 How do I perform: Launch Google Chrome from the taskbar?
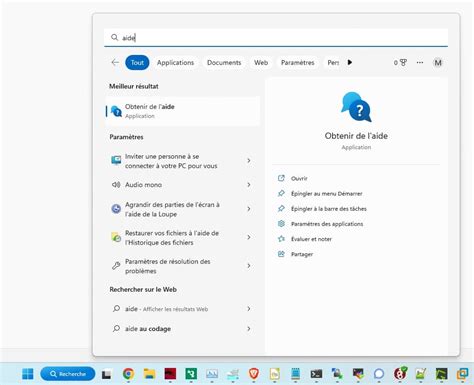click(128, 374)
